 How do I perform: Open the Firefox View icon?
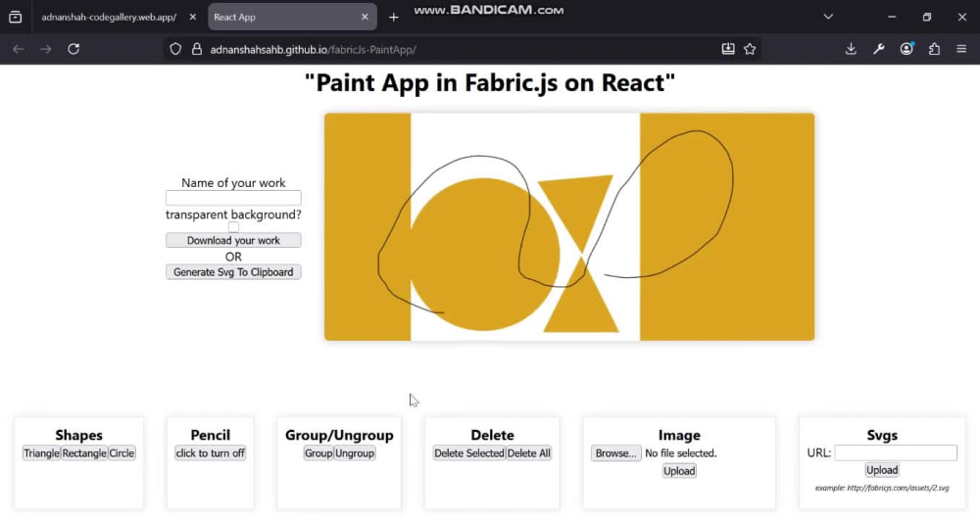tap(15, 17)
